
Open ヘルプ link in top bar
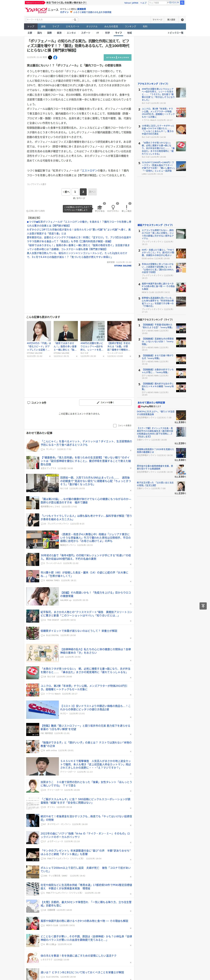tap(143, 3)
